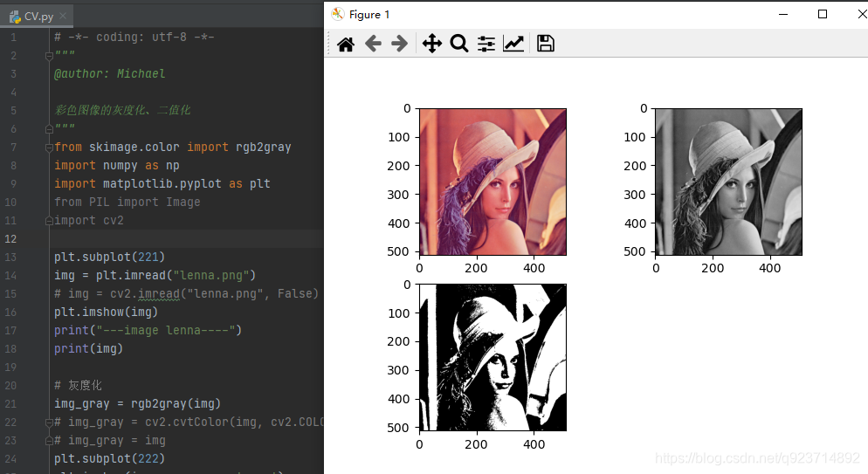Viewport: 868px width, 474px height.
Task: Collapse the docstring end fold marker line 6
Action: pyautogui.click(x=49, y=129)
